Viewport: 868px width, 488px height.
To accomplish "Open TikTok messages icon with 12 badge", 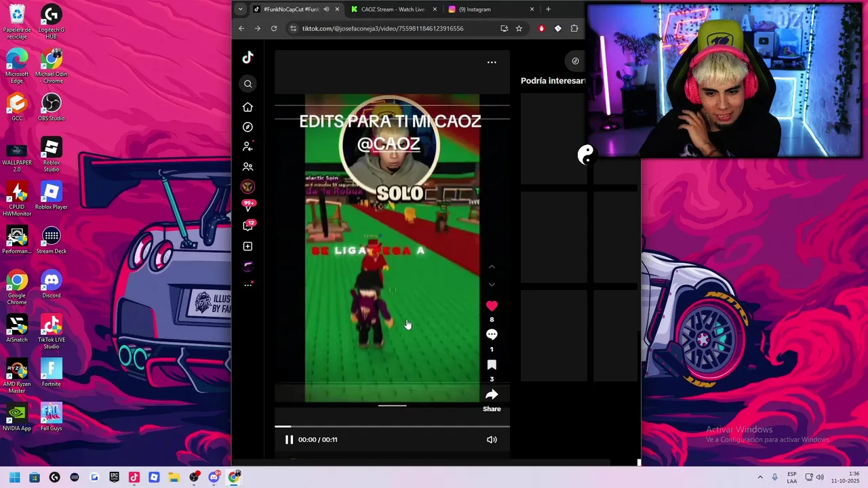I will [x=248, y=226].
